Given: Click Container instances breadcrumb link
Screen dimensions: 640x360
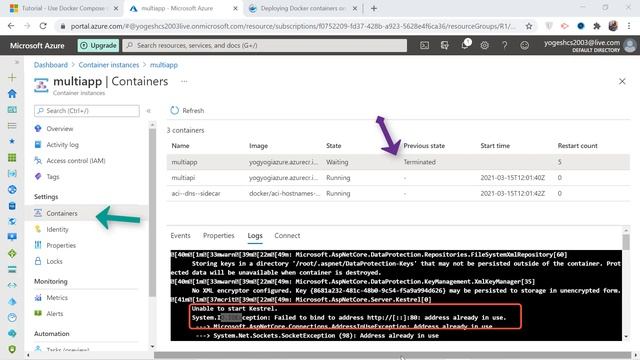Looking at the screenshot, I should pyautogui.click(x=109, y=65).
